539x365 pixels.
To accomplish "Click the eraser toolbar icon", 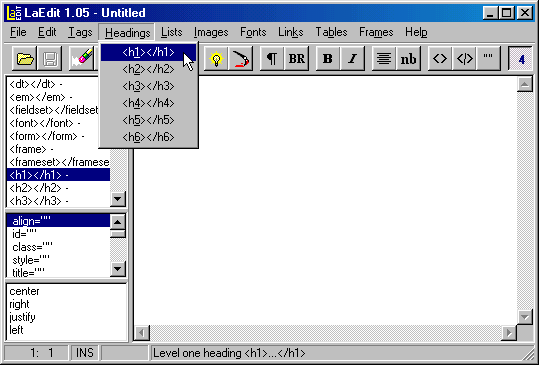I will pyautogui.click(x=82, y=59).
